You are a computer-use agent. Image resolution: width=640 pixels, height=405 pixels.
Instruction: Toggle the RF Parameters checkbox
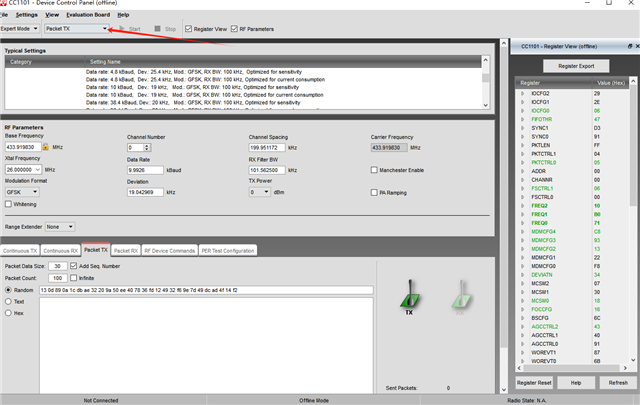(x=234, y=29)
